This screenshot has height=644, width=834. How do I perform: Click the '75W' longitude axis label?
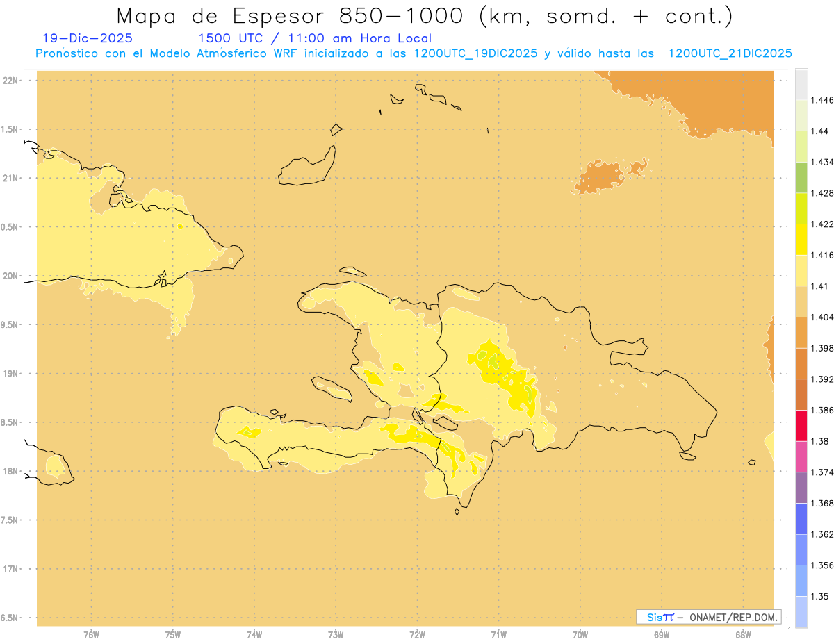pyautogui.click(x=172, y=635)
